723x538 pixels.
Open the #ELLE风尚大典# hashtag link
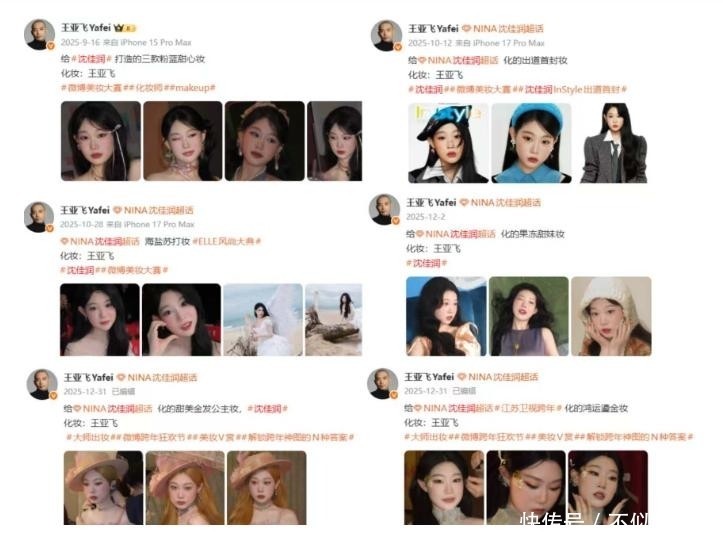pos(227,241)
